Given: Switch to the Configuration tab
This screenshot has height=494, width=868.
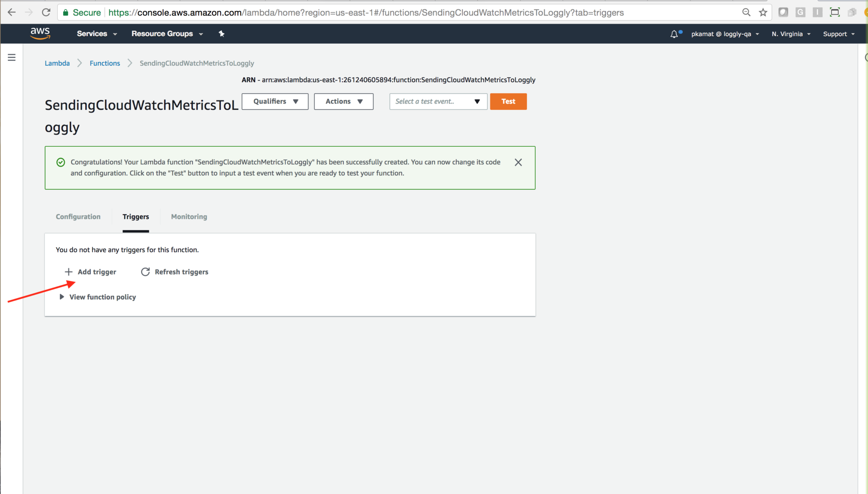Looking at the screenshot, I should point(78,217).
